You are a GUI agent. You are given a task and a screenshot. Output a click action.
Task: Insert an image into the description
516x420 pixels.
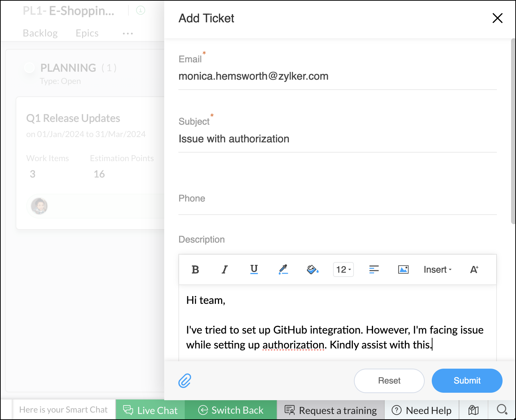[403, 269]
